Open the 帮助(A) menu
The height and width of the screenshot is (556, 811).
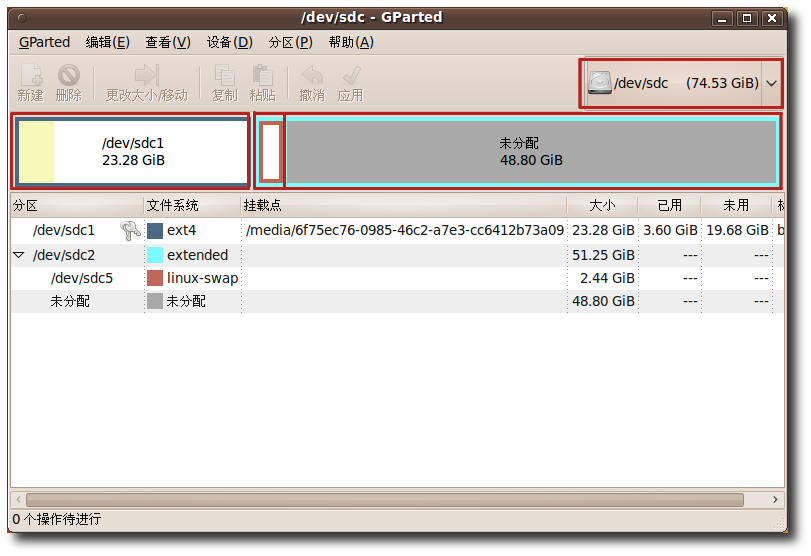[351, 42]
